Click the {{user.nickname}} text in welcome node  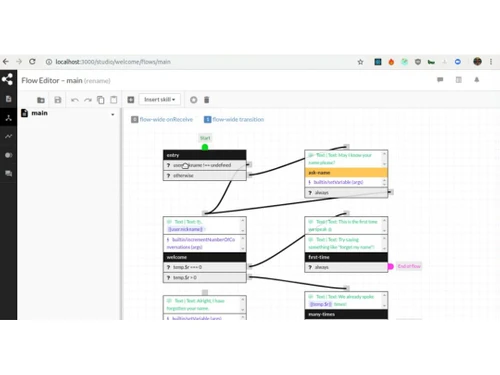click(185, 229)
